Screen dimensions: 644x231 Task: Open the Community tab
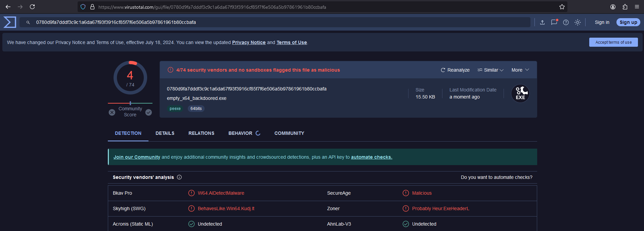pos(289,133)
